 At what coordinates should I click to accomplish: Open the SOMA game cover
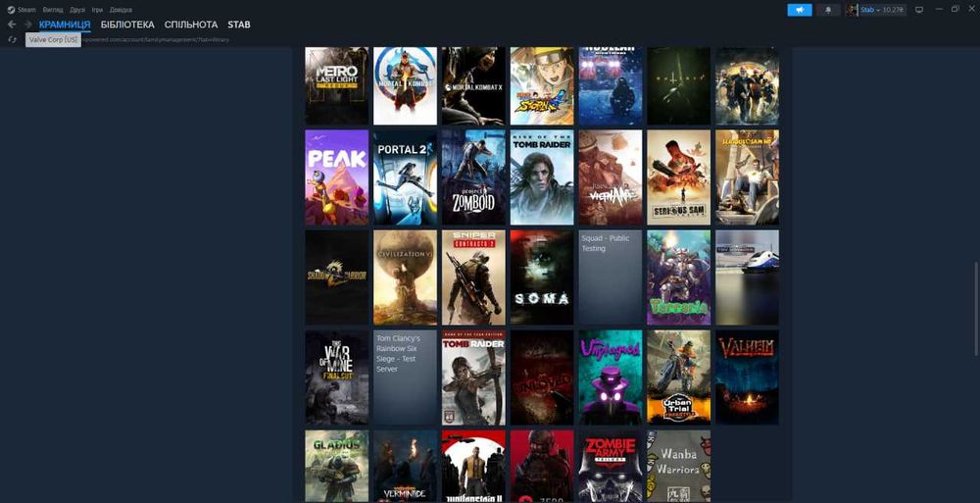(x=542, y=277)
